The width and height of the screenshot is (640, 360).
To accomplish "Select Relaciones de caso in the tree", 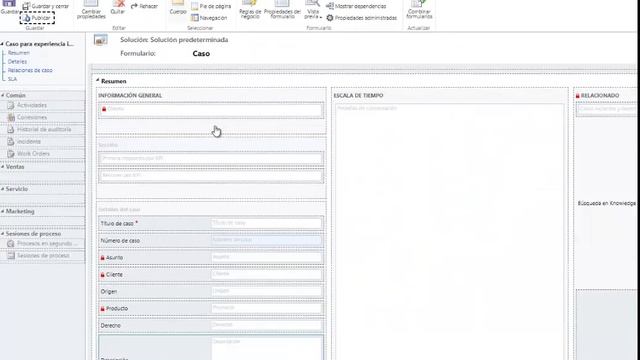I will click(x=30, y=70).
